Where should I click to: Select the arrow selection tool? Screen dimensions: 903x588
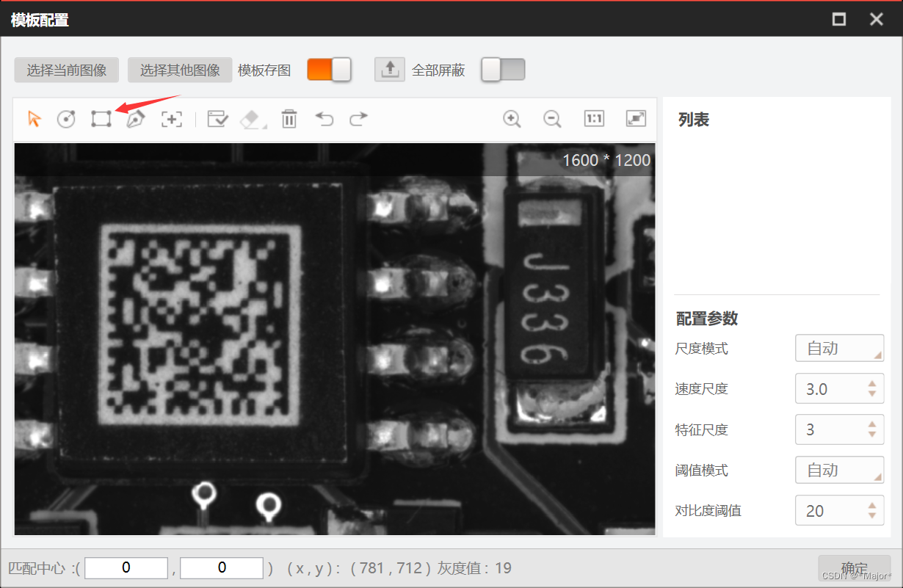(33, 118)
